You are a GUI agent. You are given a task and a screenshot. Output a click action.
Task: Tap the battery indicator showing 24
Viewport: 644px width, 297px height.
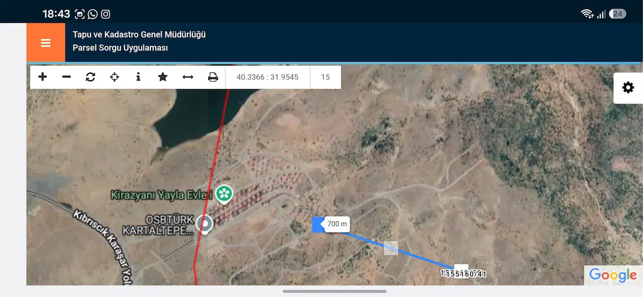[x=618, y=14]
